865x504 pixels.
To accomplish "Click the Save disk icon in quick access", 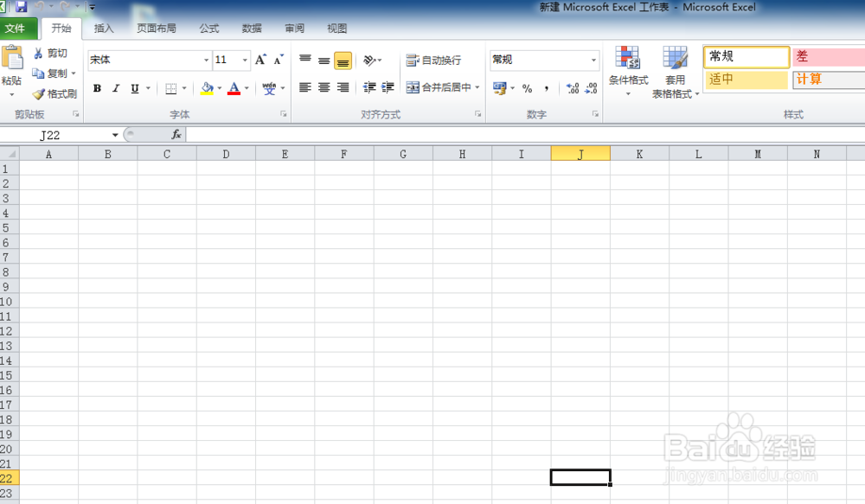I will pos(21,7).
